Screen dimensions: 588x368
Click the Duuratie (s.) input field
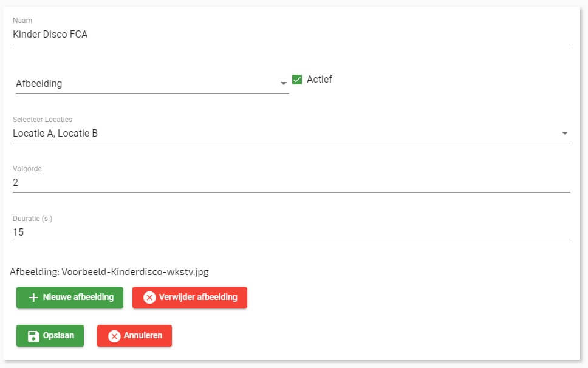point(243,232)
